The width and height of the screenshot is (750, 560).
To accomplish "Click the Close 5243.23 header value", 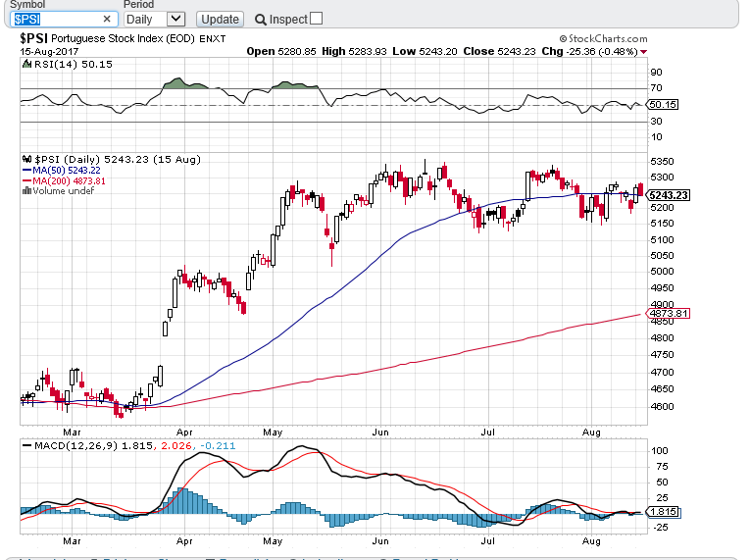I will pos(499,51).
